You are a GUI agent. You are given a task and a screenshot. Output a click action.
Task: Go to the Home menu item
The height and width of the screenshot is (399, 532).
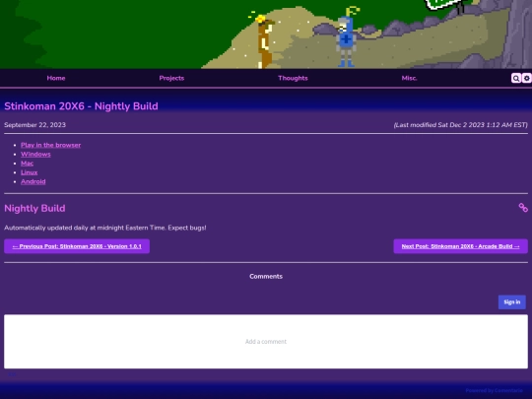point(56,78)
